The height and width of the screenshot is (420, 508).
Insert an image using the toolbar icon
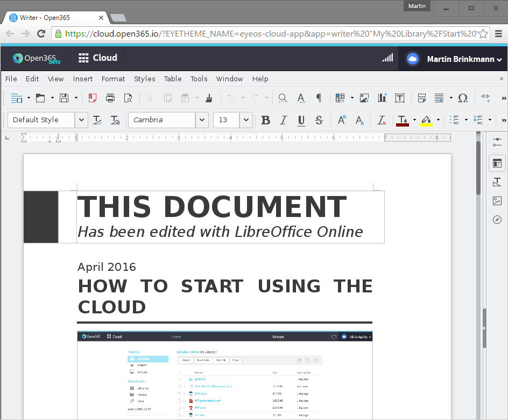[364, 98]
